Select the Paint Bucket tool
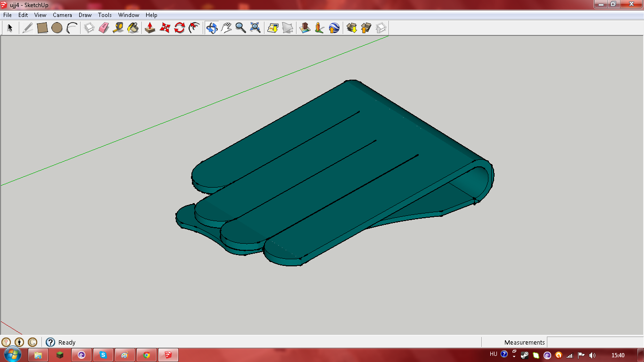The image size is (644, 362). pyautogui.click(x=133, y=28)
